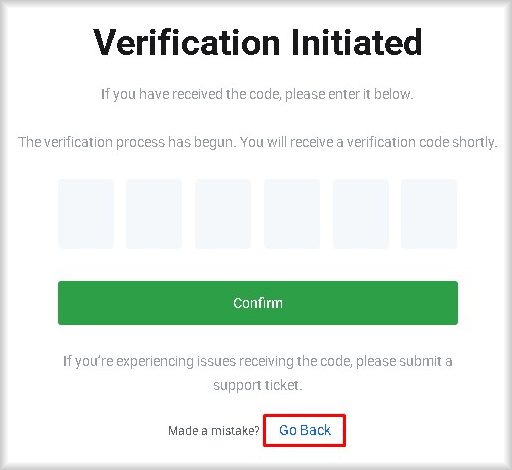This screenshot has width=512, height=470.
Task: Follow the Go Back link
Action: [305, 430]
